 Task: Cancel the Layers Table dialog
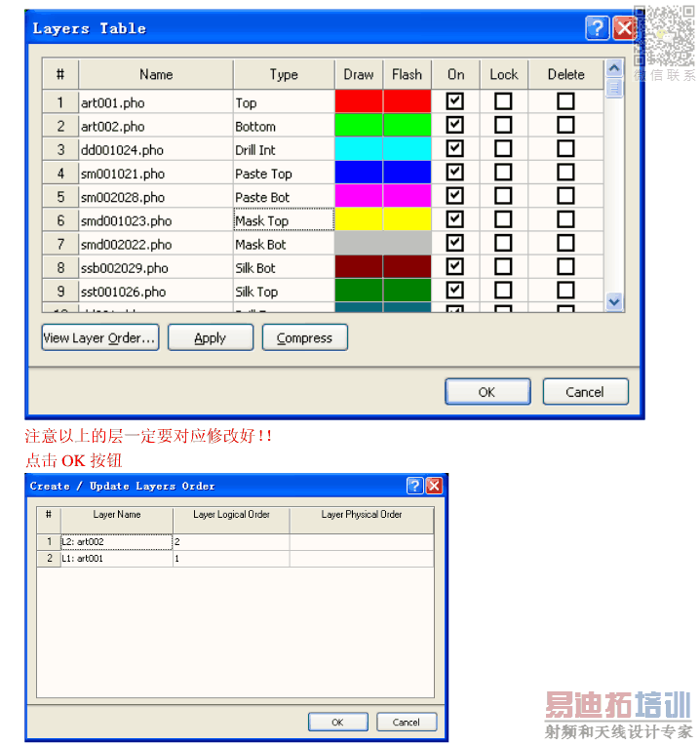point(585,392)
